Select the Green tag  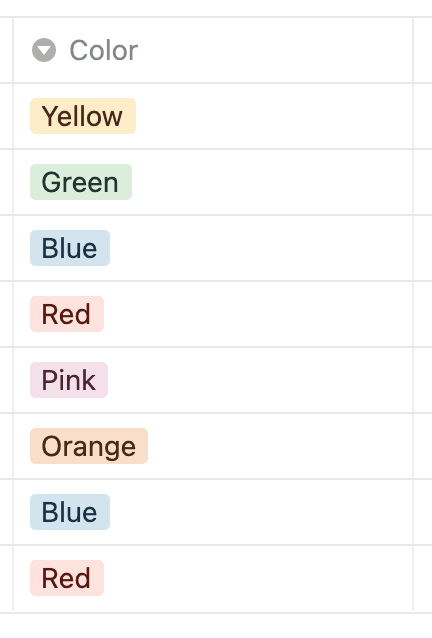tap(81, 182)
